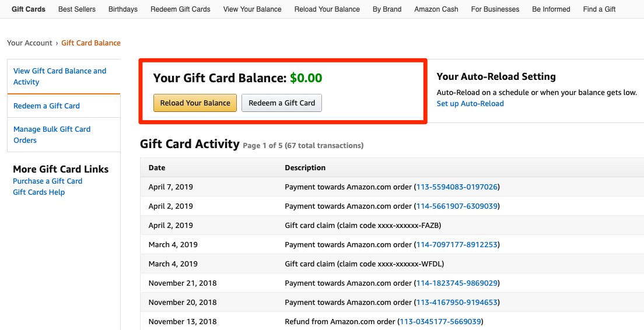Image resolution: width=644 pixels, height=330 pixels.
Task: Open Amazon Cash navigation item
Action: coord(436,9)
